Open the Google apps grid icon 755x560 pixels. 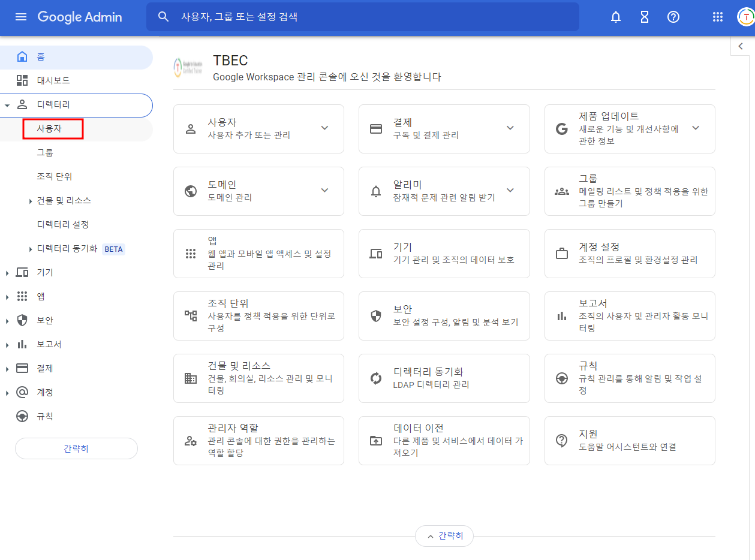pos(717,17)
